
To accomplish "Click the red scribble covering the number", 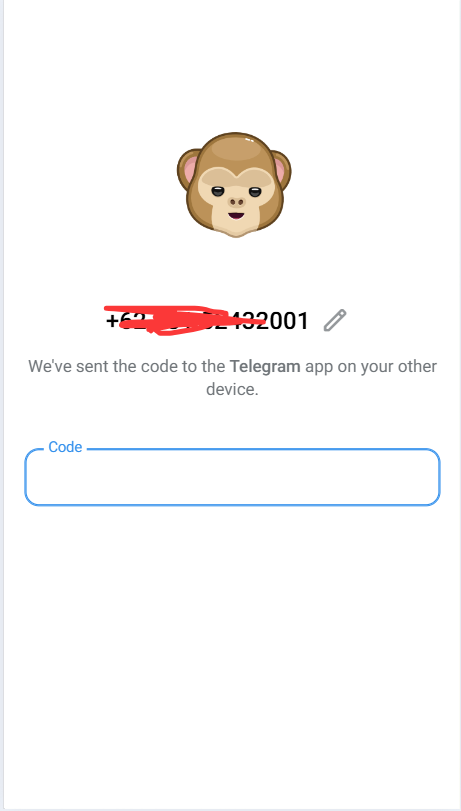I will coord(185,320).
